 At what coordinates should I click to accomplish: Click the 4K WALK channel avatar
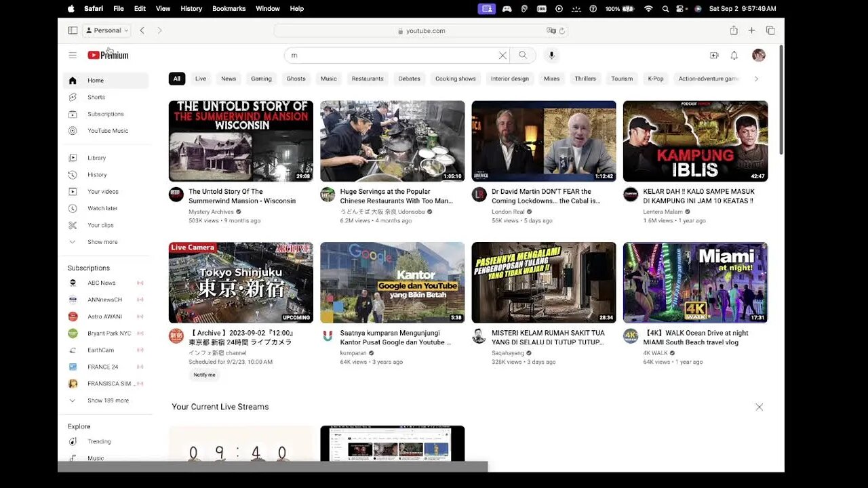click(631, 336)
